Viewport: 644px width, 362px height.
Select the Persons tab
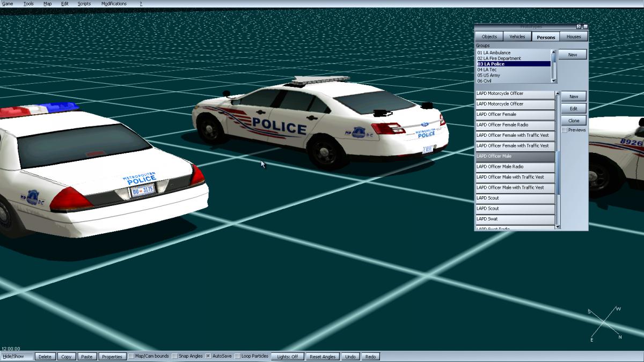point(546,37)
